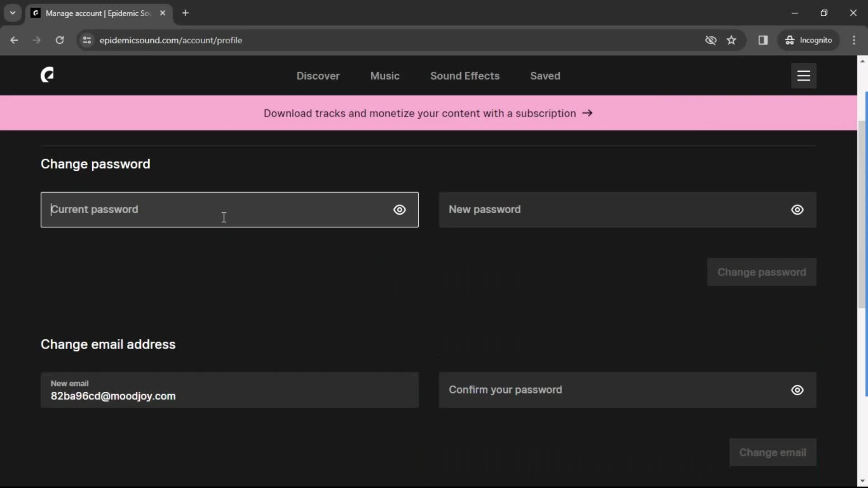Click the Change email button

773,452
